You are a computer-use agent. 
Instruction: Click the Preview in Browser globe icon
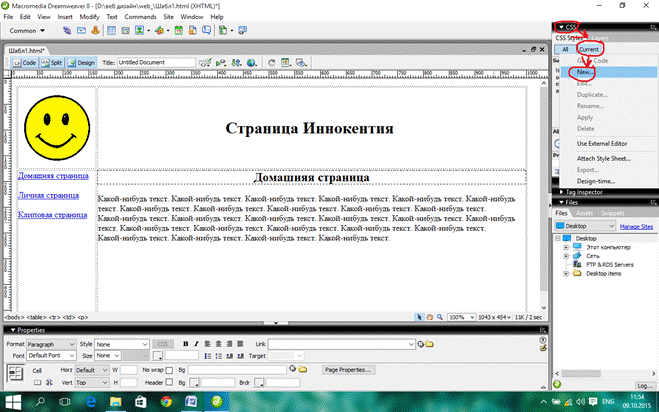(x=251, y=63)
